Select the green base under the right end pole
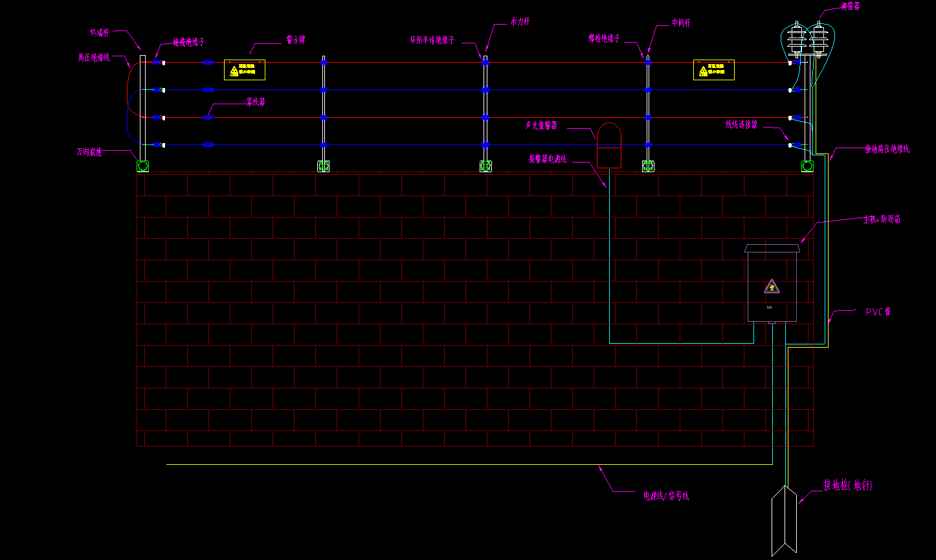Screen dimensions: 936x560 (808, 166)
